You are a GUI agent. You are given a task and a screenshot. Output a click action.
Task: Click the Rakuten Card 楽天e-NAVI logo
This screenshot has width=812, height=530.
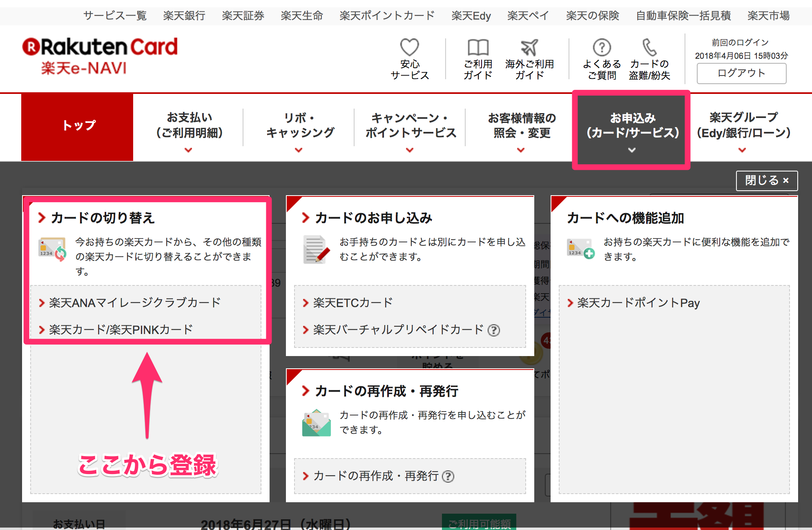click(100, 56)
